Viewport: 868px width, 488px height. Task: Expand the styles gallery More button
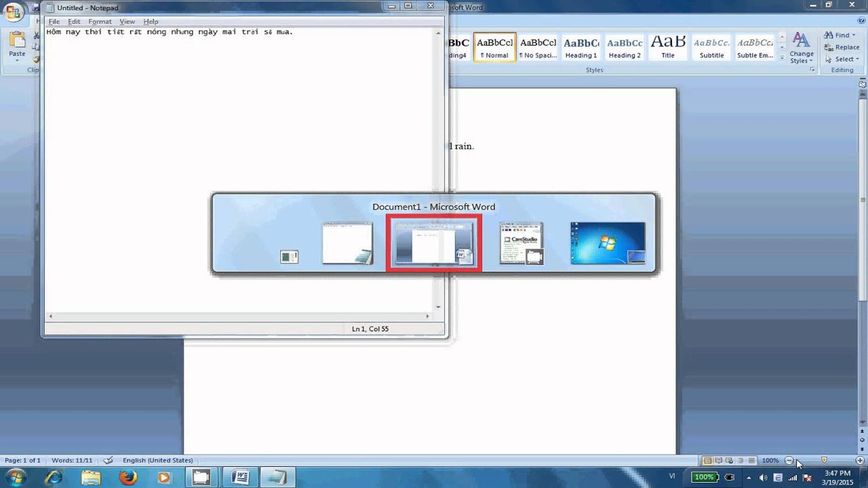[x=782, y=58]
